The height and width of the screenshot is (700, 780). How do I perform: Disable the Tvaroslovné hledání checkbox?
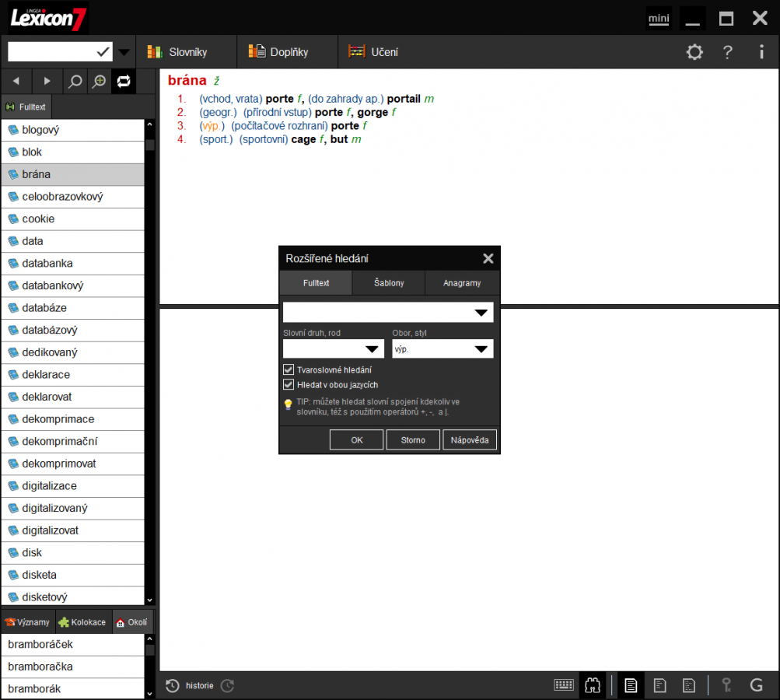coord(289,369)
